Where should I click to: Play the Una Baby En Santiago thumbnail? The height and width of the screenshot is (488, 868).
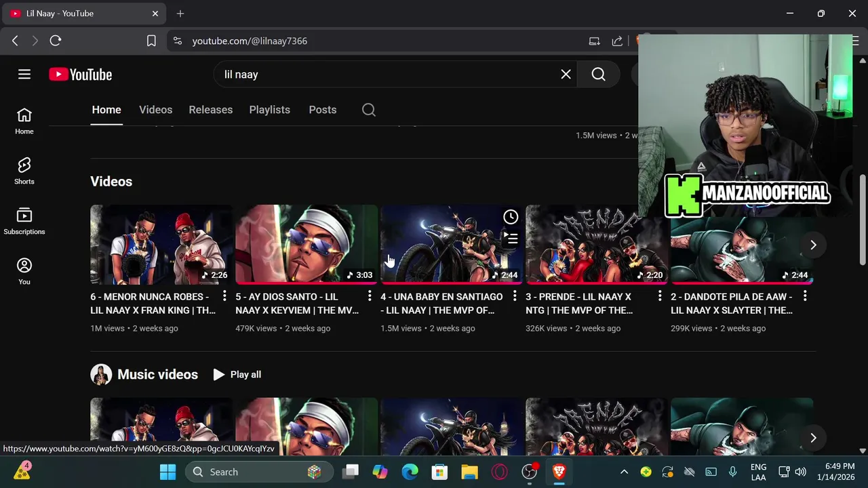click(452, 245)
